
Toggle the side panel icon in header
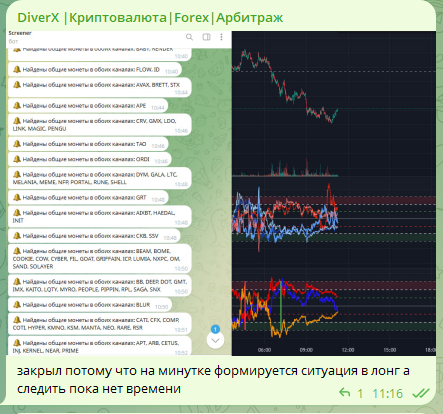(x=207, y=37)
